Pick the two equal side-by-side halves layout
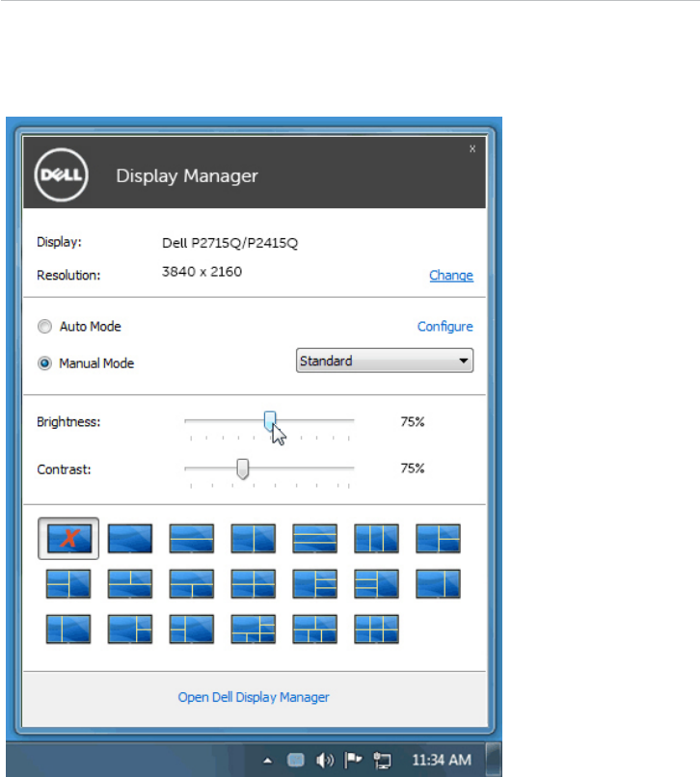Screen dimensions: 700x777 253,538
